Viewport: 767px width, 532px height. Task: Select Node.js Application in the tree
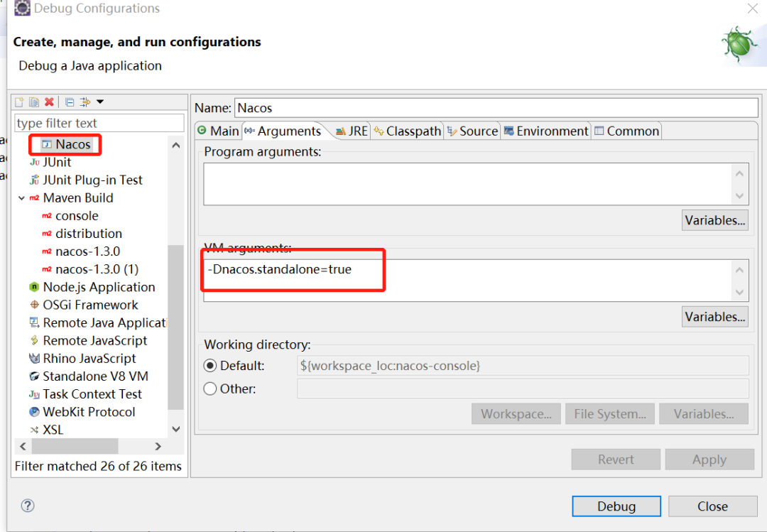[x=92, y=287]
